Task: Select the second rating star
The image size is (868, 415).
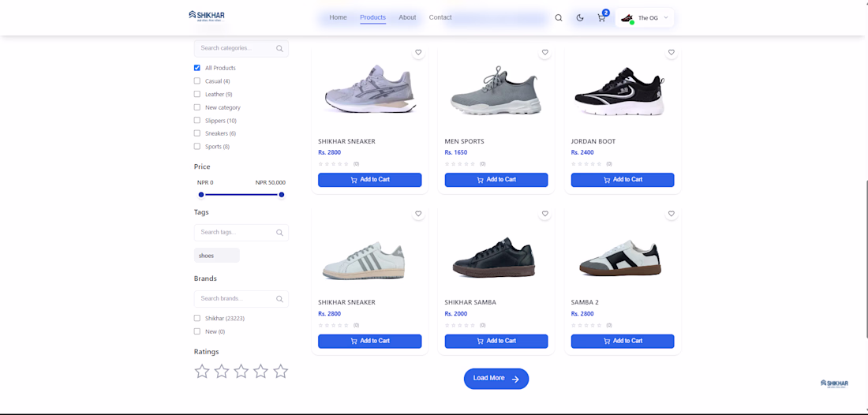Action: click(x=222, y=372)
